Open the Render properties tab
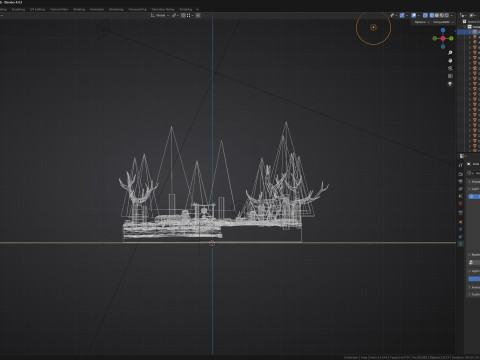Screen dimensions: 480x360 pos(461,174)
